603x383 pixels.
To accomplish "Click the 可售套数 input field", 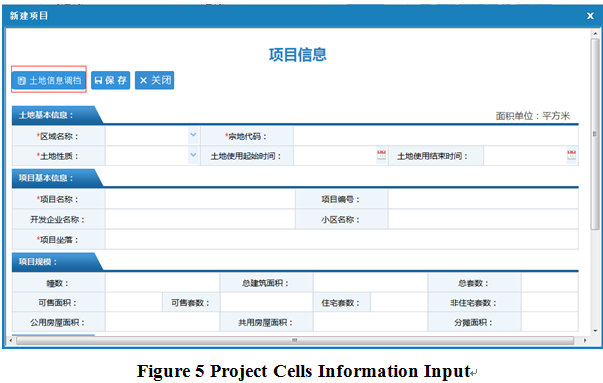I will tap(266, 303).
